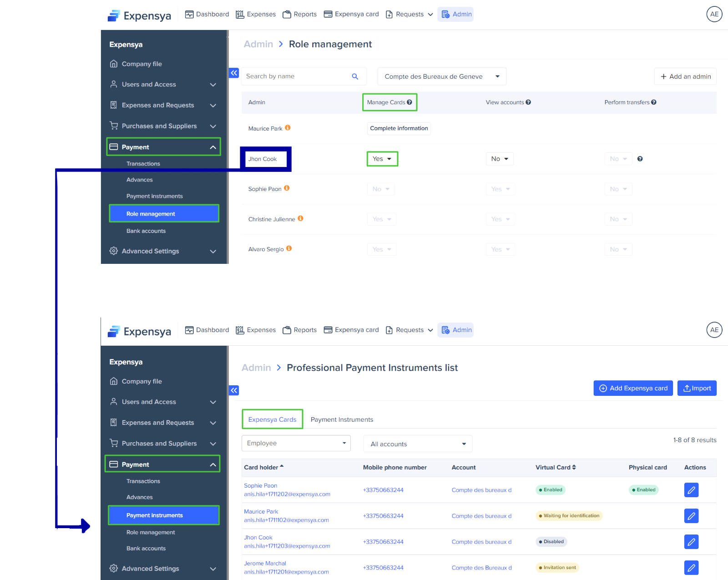The height and width of the screenshot is (580, 728).
Task: Open Reports in the Payment Instruments page top menu
Action: pos(300,330)
